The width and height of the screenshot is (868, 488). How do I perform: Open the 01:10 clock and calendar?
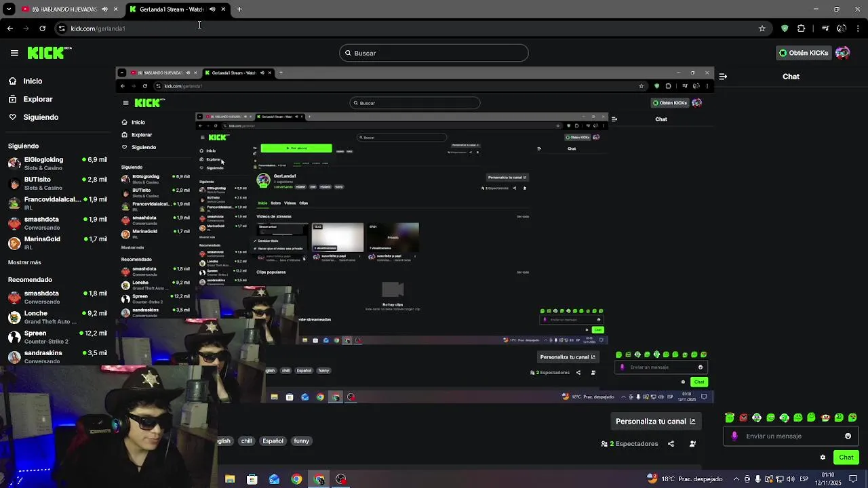[x=828, y=479]
